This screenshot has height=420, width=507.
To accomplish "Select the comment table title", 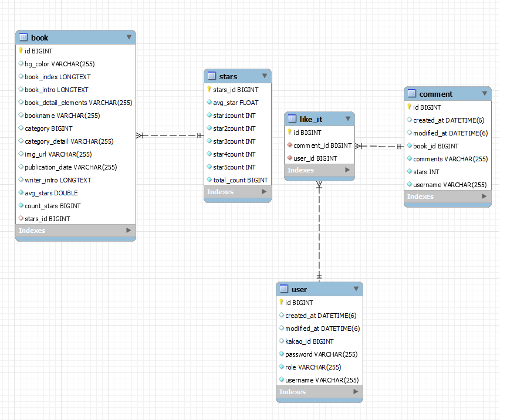I will coord(435,94).
